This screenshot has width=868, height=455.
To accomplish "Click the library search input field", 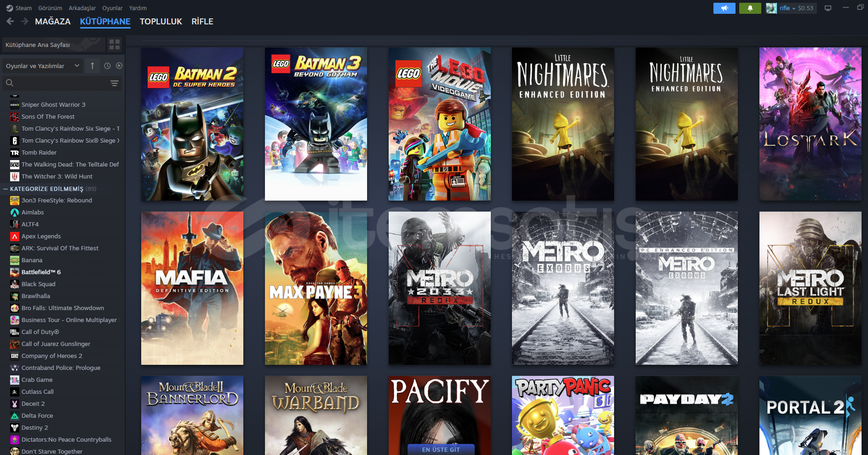I will (62, 83).
